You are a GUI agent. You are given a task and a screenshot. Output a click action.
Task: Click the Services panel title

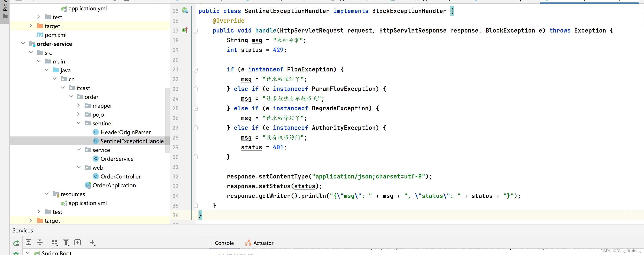point(23,230)
